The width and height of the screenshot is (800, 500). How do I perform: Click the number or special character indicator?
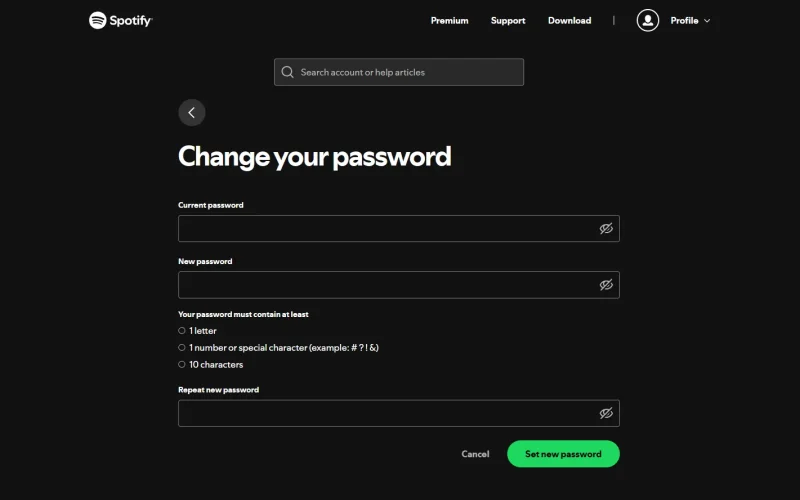point(182,348)
